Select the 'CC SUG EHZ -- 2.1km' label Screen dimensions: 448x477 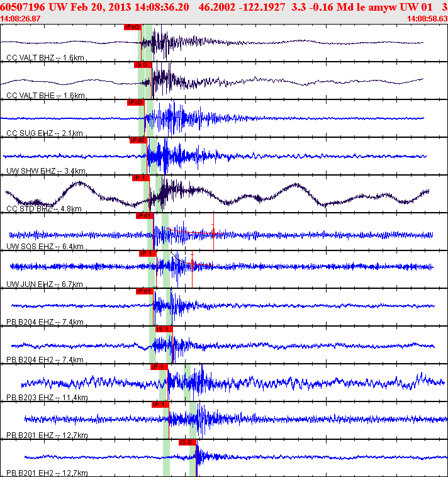click(45, 133)
